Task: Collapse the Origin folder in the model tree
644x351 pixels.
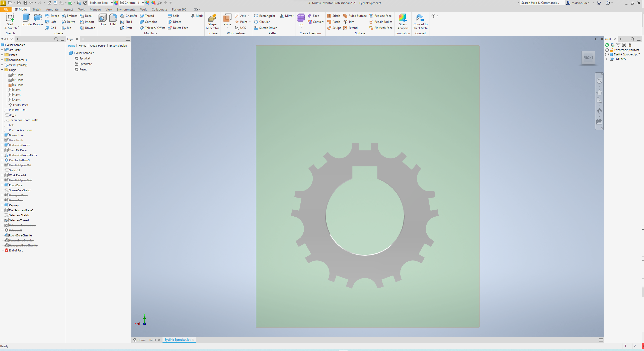Action: pos(2,70)
